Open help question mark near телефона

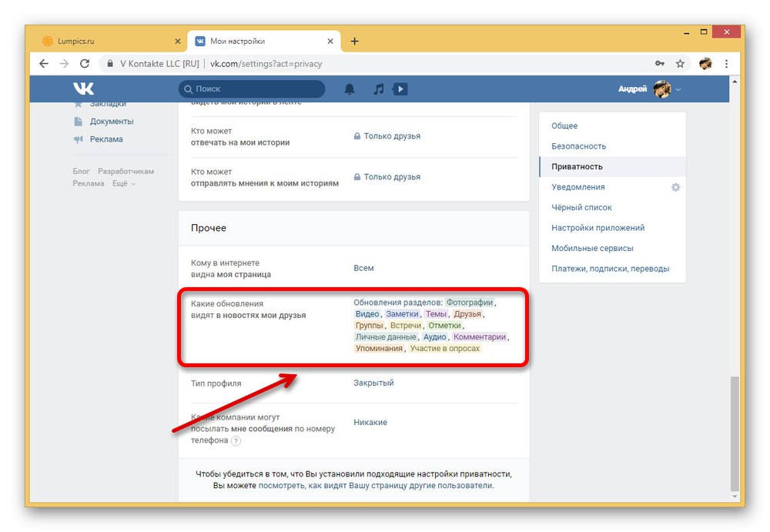[x=236, y=440]
